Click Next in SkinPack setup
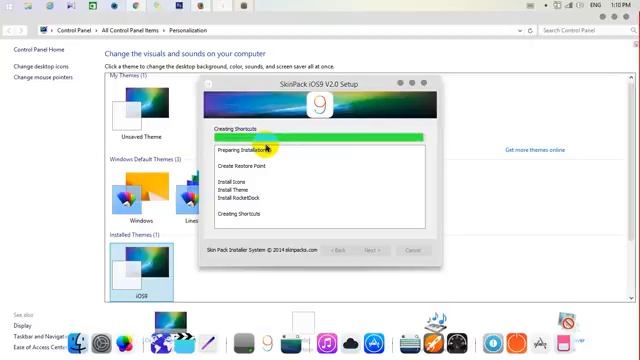 point(372,250)
